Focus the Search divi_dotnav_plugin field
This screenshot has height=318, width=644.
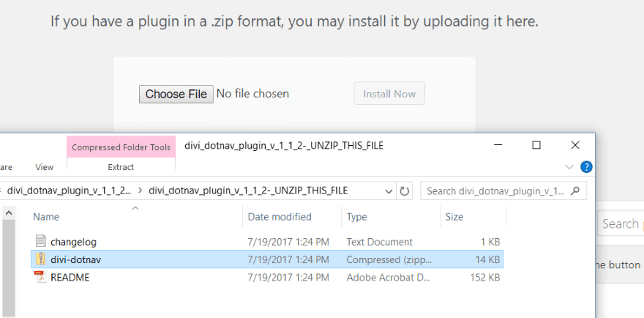point(495,191)
